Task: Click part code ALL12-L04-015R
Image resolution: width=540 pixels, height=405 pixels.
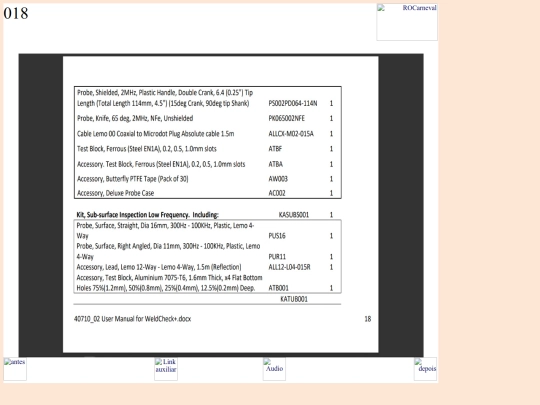Action: coord(289,267)
